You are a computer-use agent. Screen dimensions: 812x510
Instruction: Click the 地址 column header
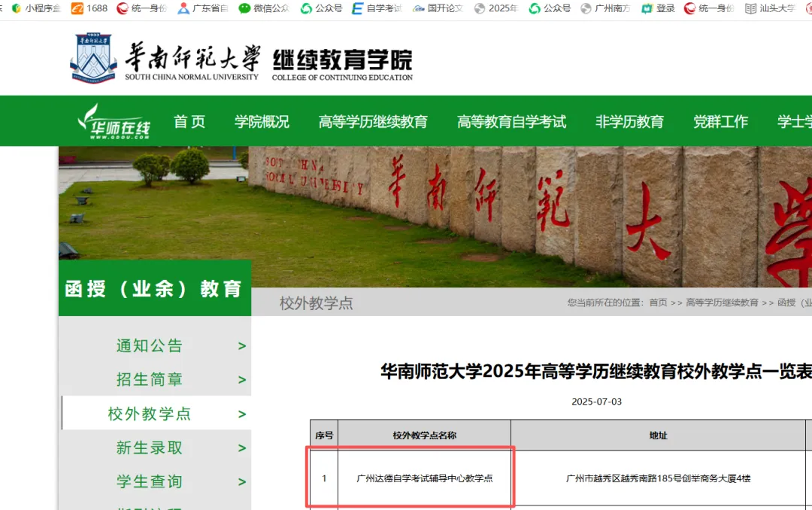tap(658, 436)
